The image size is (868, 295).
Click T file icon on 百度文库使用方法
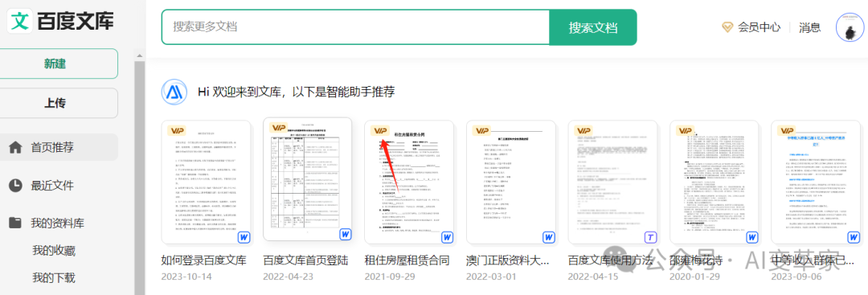pos(651,237)
